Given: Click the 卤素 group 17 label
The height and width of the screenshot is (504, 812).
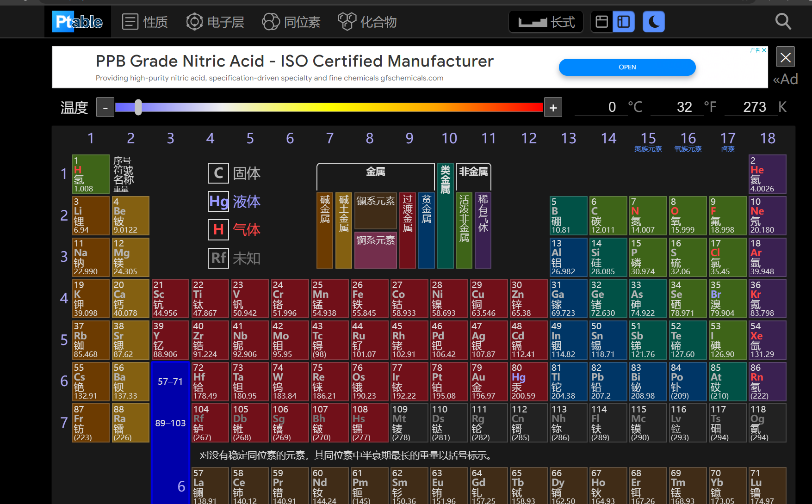Looking at the screenshot, I should pos(728,149).
